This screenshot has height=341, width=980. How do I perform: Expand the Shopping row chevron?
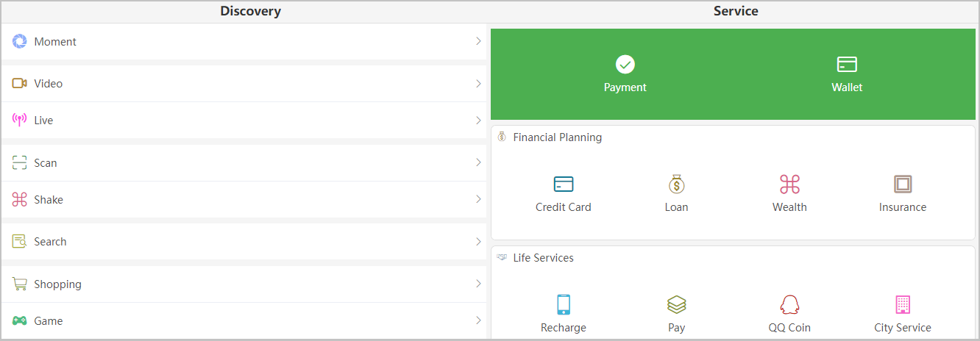(478, 284)
